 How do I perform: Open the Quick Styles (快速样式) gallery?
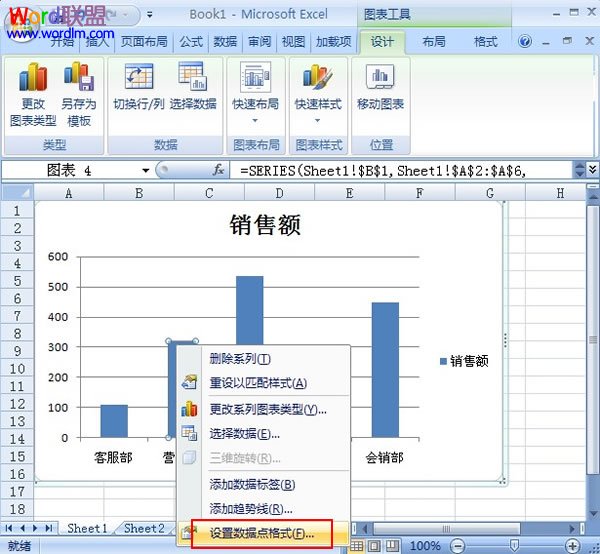click(318, 92)
